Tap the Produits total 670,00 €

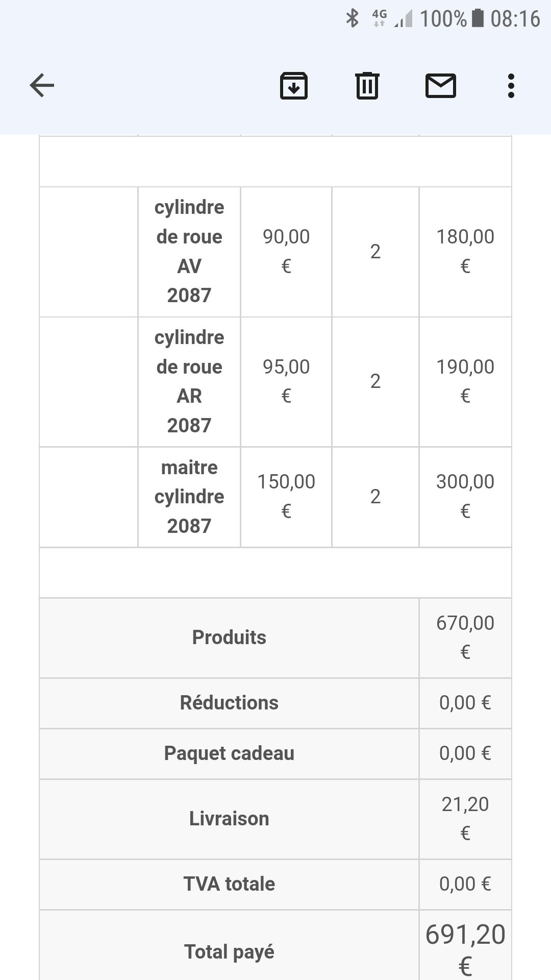465,637
